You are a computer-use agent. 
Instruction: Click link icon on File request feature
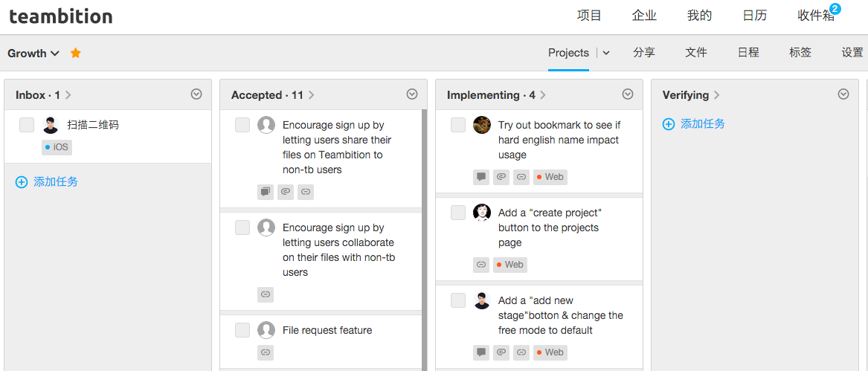coord(266,352)
